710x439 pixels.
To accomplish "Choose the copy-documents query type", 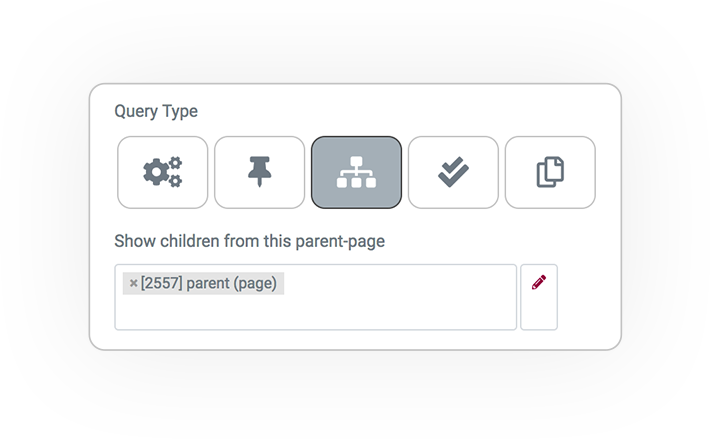I will coord(550,172).
